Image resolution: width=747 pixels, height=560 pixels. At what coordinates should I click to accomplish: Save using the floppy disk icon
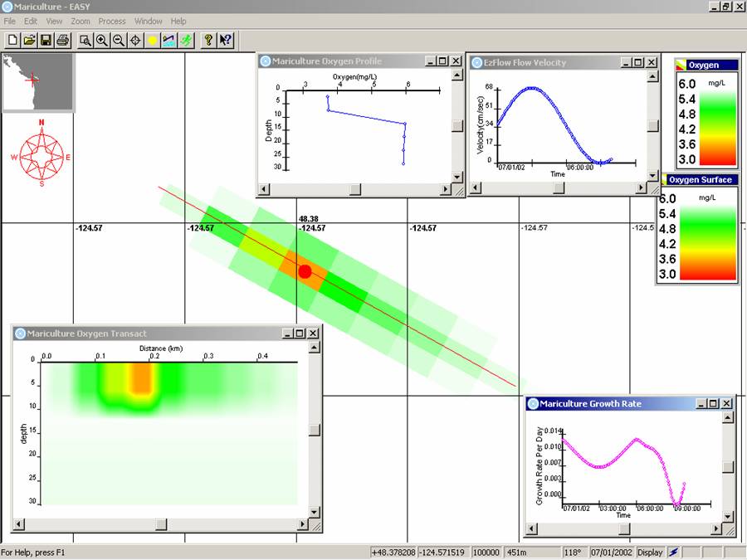46,40
